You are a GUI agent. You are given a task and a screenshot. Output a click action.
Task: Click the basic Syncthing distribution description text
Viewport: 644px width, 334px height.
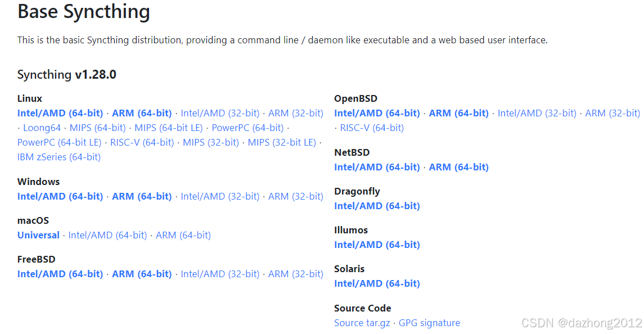[282, 40]
